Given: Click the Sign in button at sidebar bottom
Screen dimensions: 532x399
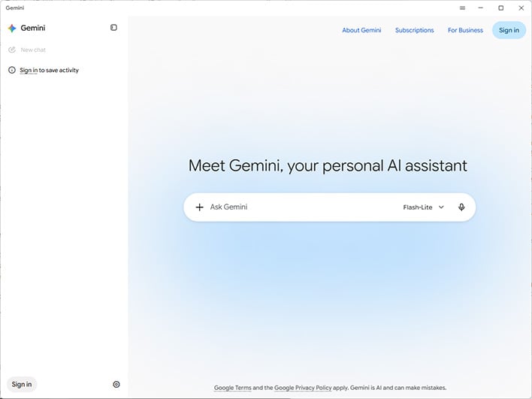Looking at the screenshot, I should click(22, 385).
